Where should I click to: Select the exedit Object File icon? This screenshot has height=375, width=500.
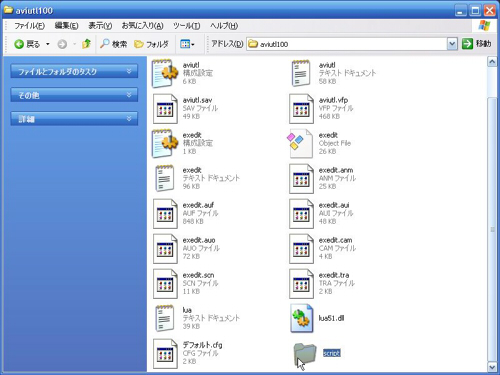point(300,144)
